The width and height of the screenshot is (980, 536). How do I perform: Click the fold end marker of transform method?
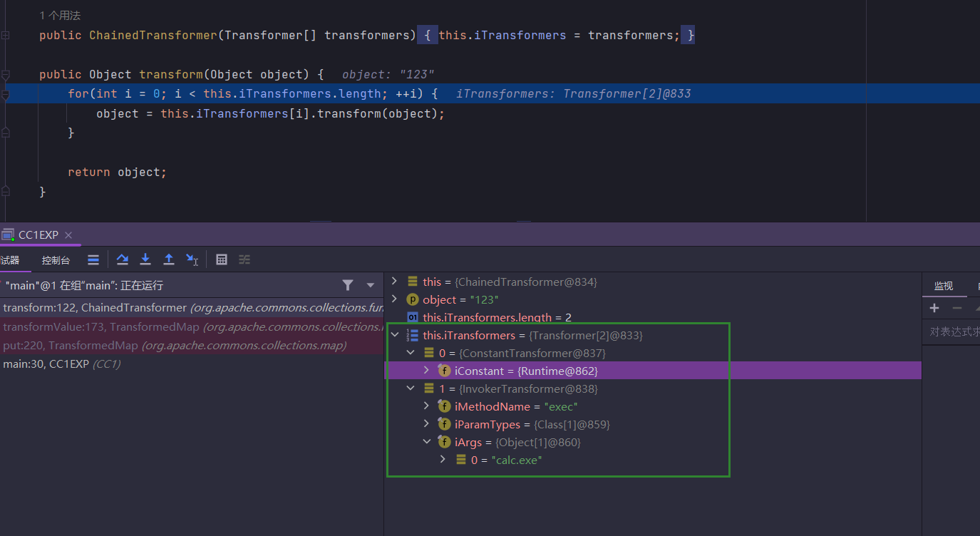click(x=5, y=191)
